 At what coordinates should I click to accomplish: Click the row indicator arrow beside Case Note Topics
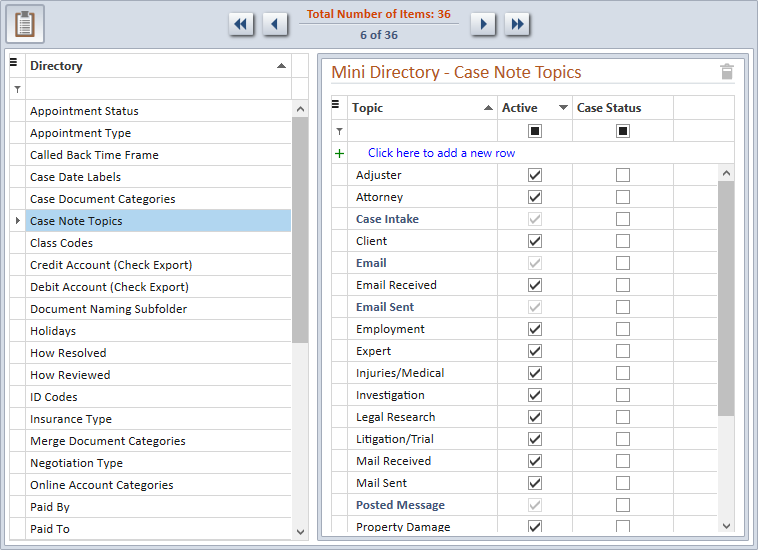18,221
